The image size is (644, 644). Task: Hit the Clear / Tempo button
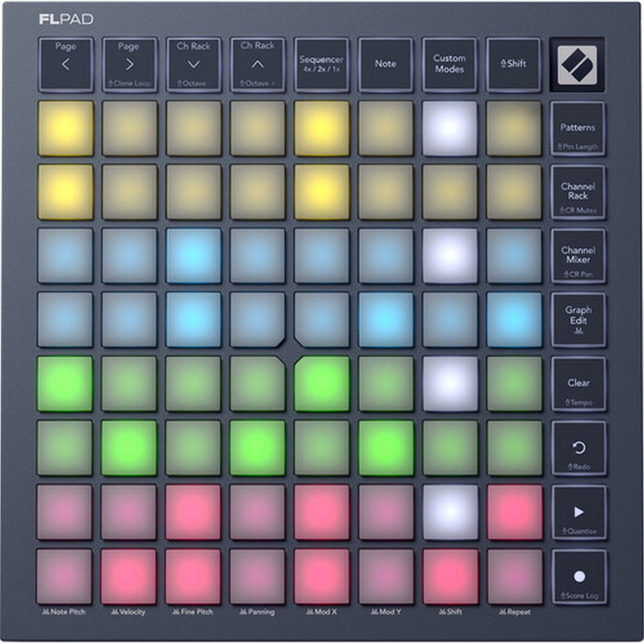coord(579,384)
